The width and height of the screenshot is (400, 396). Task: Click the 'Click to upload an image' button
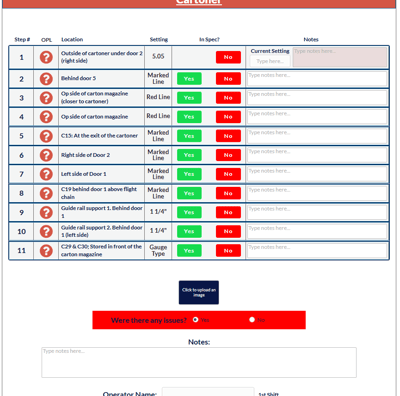(199, 292)
